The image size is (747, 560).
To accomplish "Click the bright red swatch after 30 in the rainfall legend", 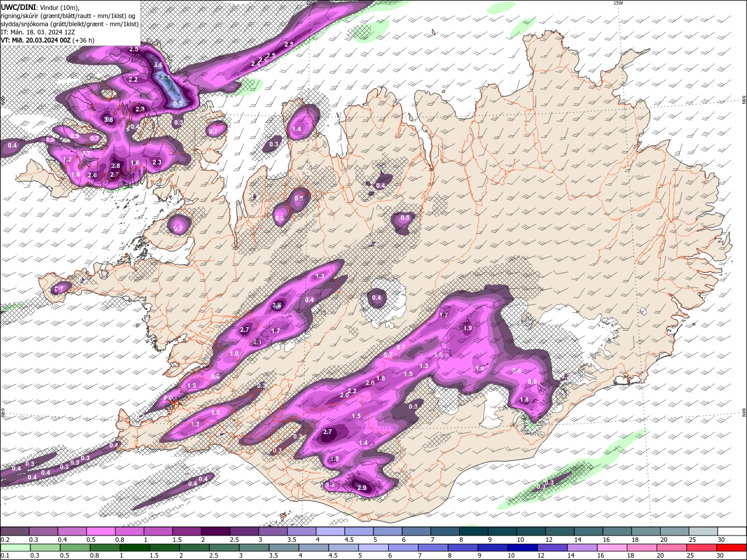I will (731, 548).
